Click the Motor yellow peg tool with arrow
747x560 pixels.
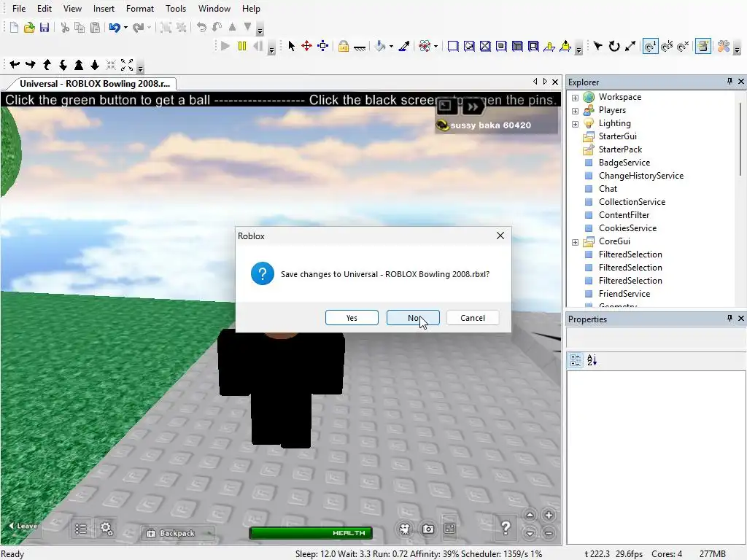coord(565,46)
